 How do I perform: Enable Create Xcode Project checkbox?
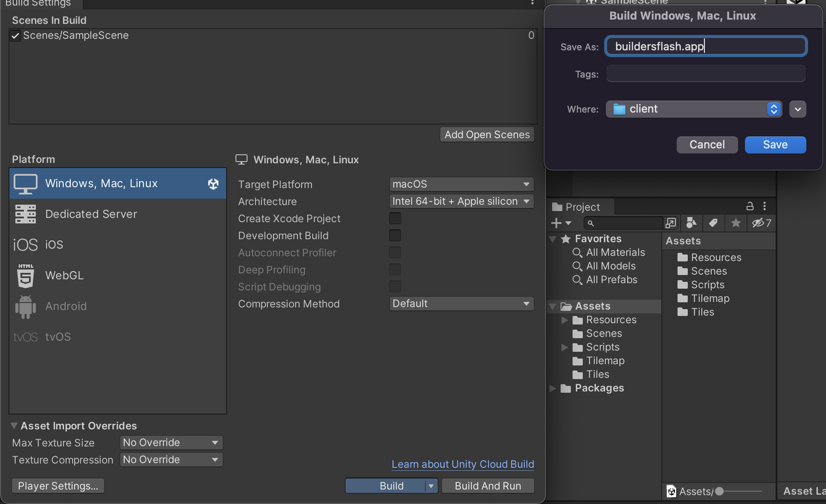(x=395, y=218)
